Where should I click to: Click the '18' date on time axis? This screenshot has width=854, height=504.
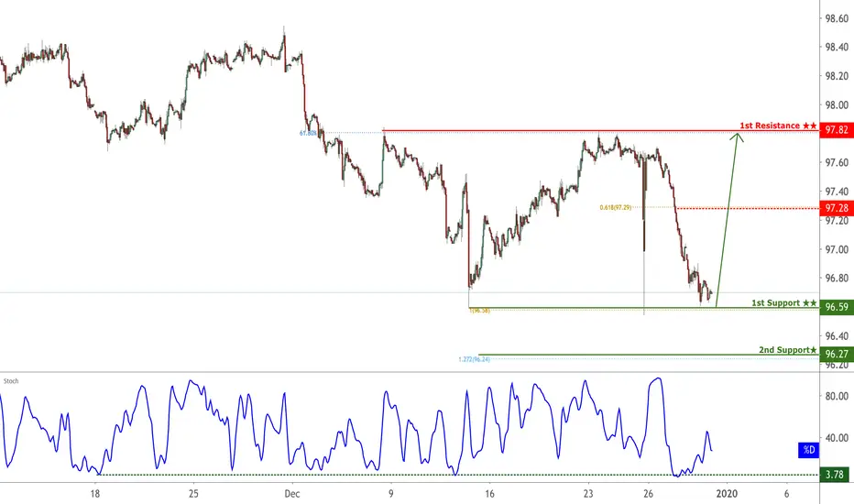click(95, 494)
